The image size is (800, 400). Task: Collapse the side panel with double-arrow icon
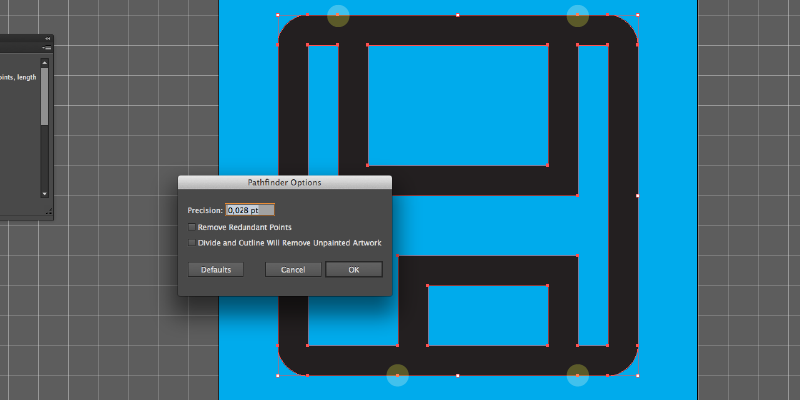click(47, 39)
